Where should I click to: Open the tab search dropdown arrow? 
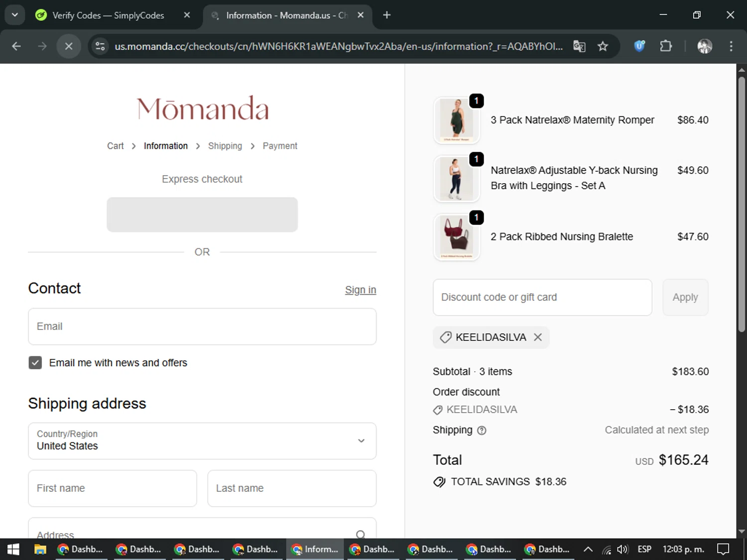[x=15, y=15]
